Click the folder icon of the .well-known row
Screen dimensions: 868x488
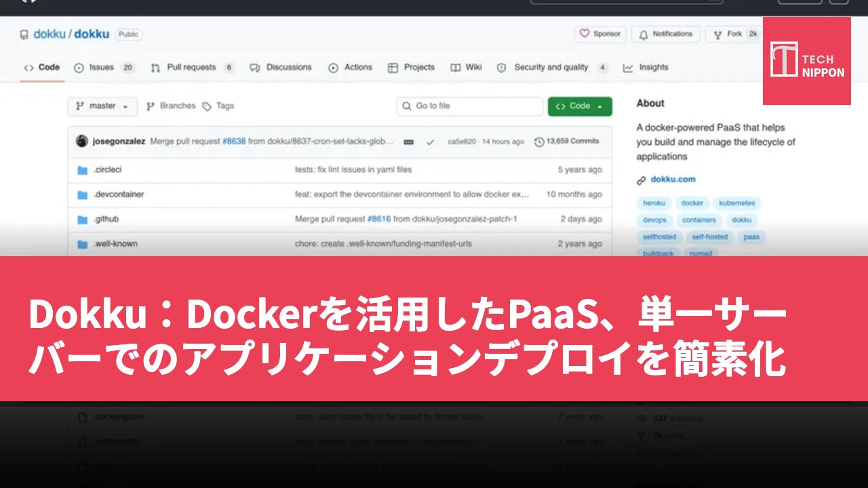click(83, 244)
